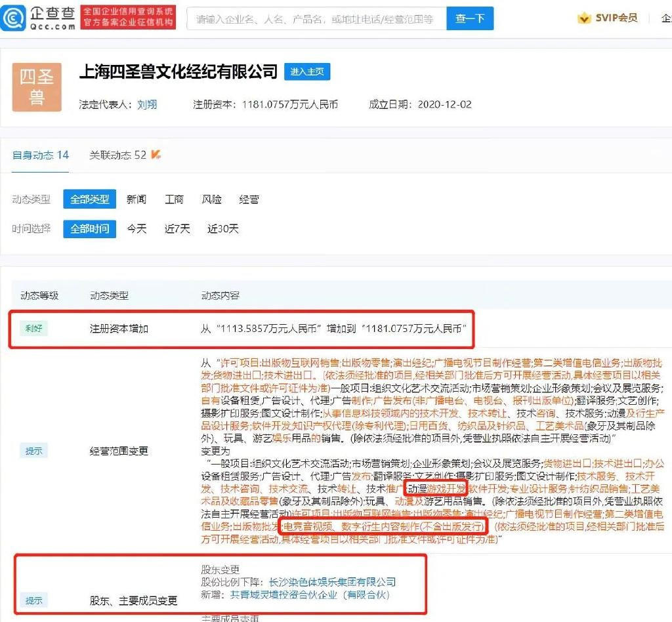This screenshot has height=622, width=672.
Task: Select 今天 time filter
Action: point(136,229)
